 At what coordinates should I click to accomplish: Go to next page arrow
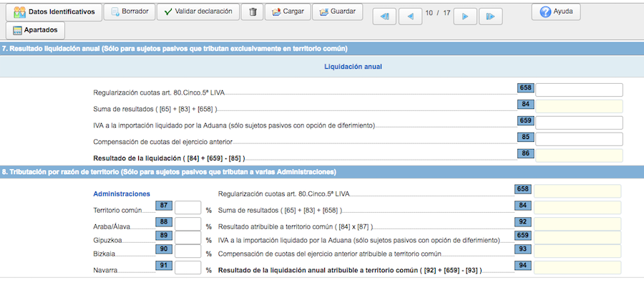[465, 16]
